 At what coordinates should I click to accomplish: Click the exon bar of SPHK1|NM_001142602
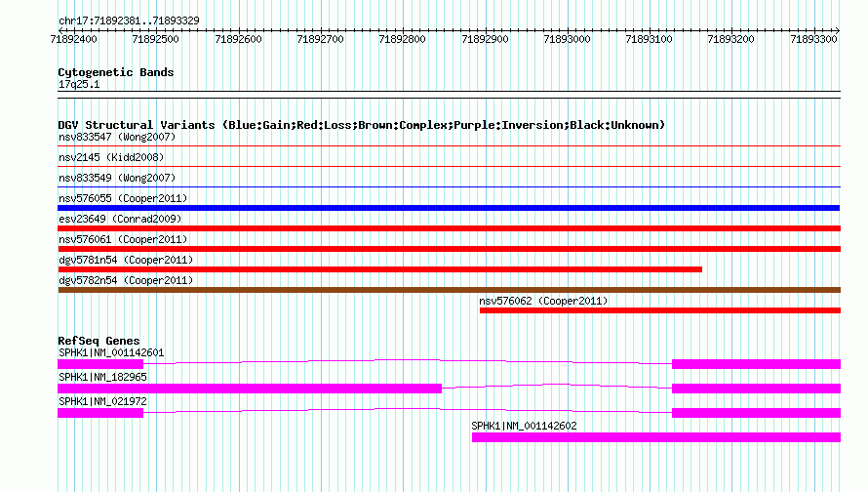[656, 437]
